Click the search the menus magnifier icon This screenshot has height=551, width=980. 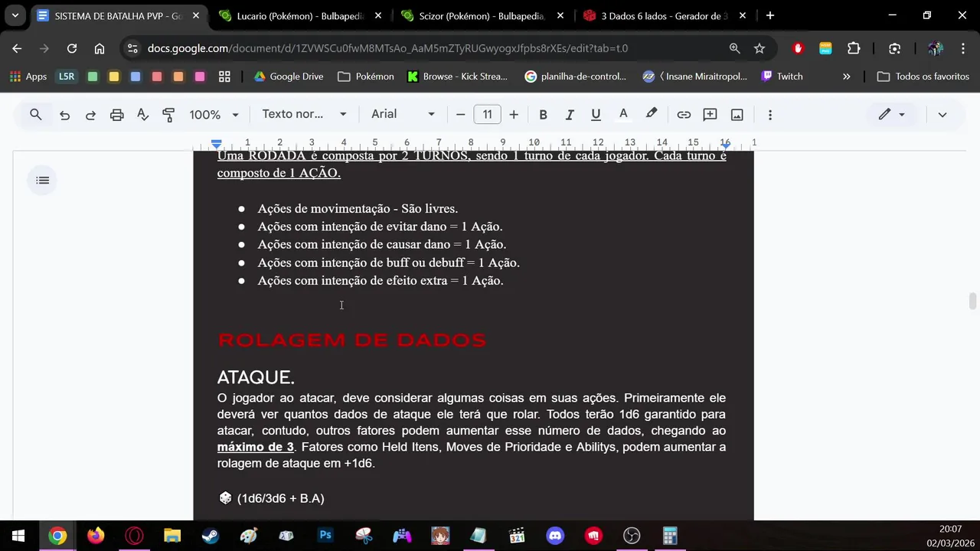click(35, 115)
